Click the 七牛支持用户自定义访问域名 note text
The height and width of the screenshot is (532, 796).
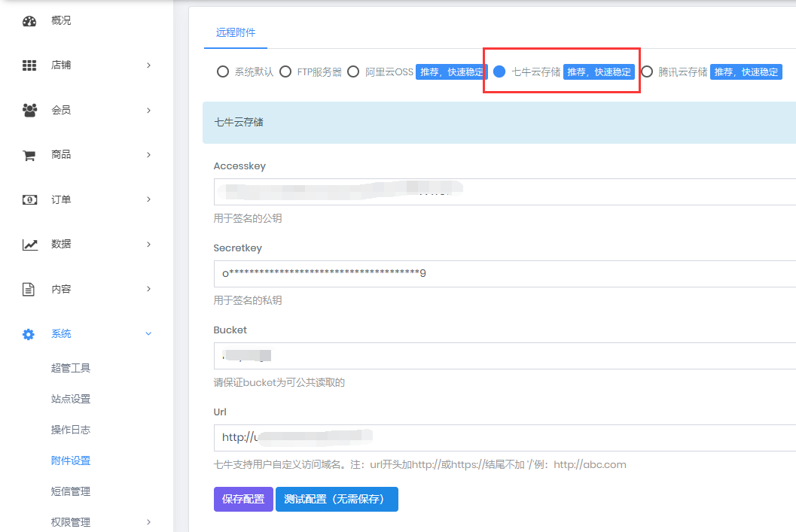pos(419,464)
